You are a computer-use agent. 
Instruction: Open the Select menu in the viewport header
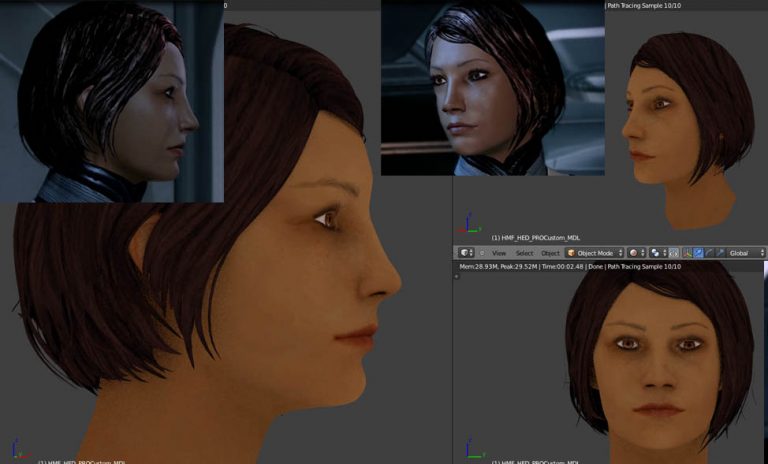(524, 253)
